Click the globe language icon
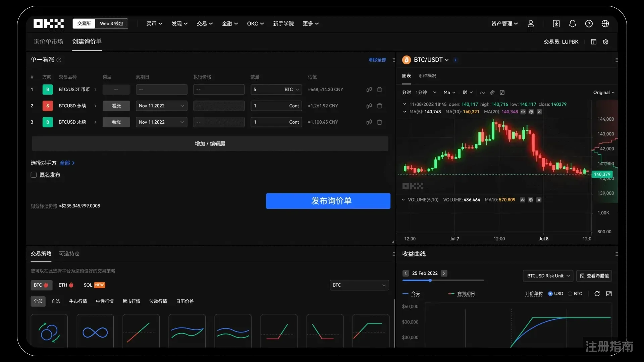This screenshot has height=362, width=644. [x=605, y=23]
